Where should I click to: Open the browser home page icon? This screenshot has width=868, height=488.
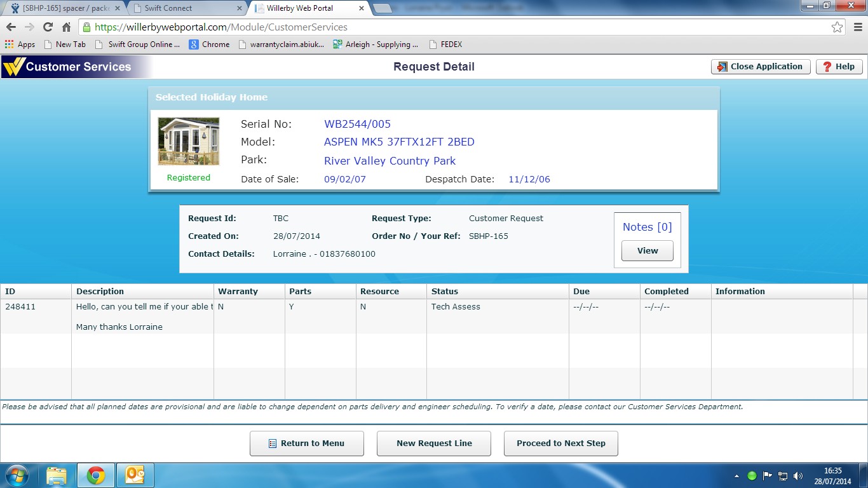click(66, 27)
